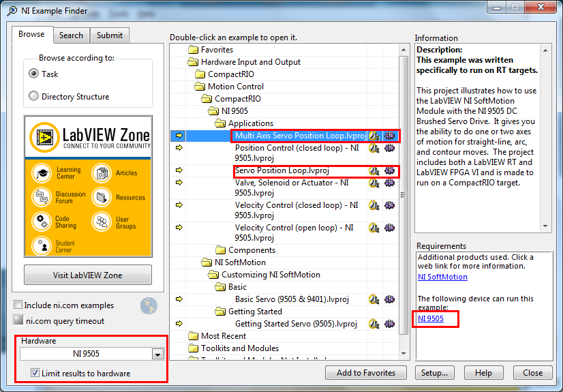Screen dimensions: 563x392
Task: Open the User Groups icon
Action: 102,222
